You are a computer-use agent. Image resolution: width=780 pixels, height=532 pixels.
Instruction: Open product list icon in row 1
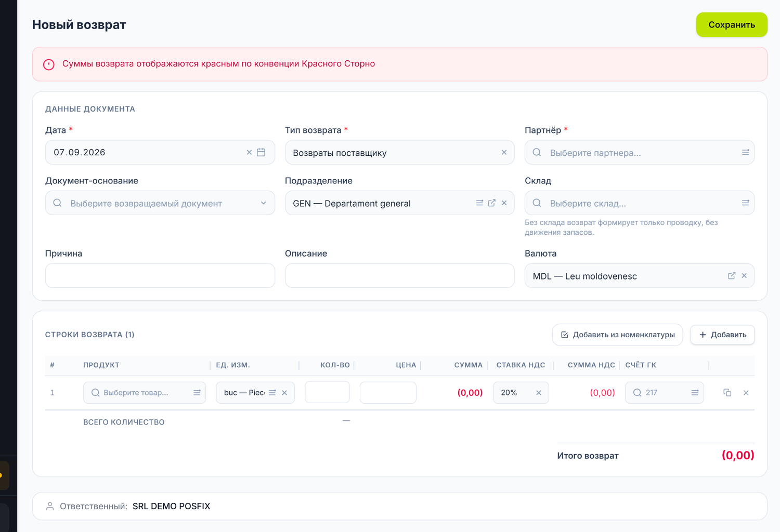tap(197, 393)
